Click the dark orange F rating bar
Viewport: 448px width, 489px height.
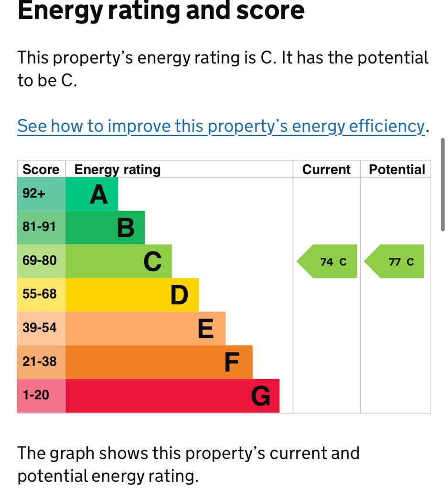coord(159,362)
